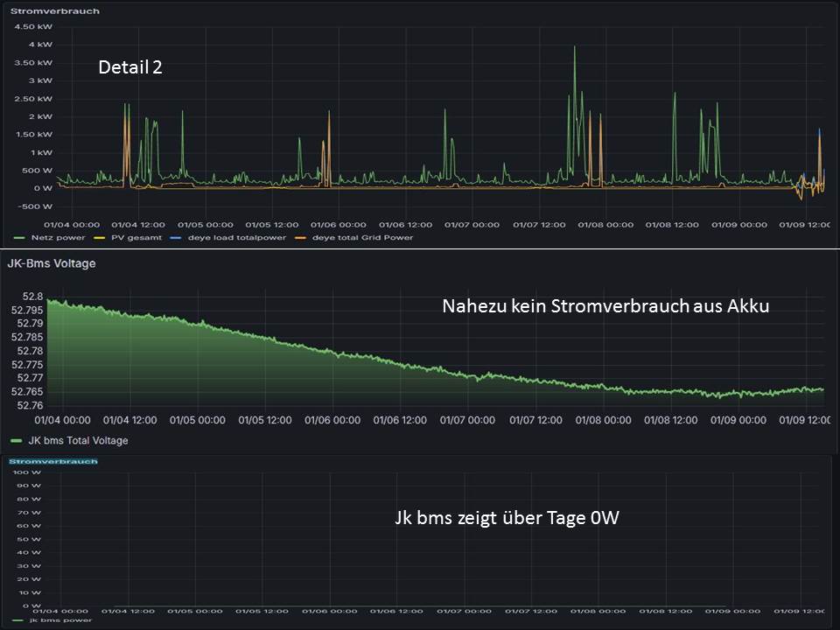840x630 pixels.
Task: Click the green line icon for JK bms Total Voltage
Action: 17,441
